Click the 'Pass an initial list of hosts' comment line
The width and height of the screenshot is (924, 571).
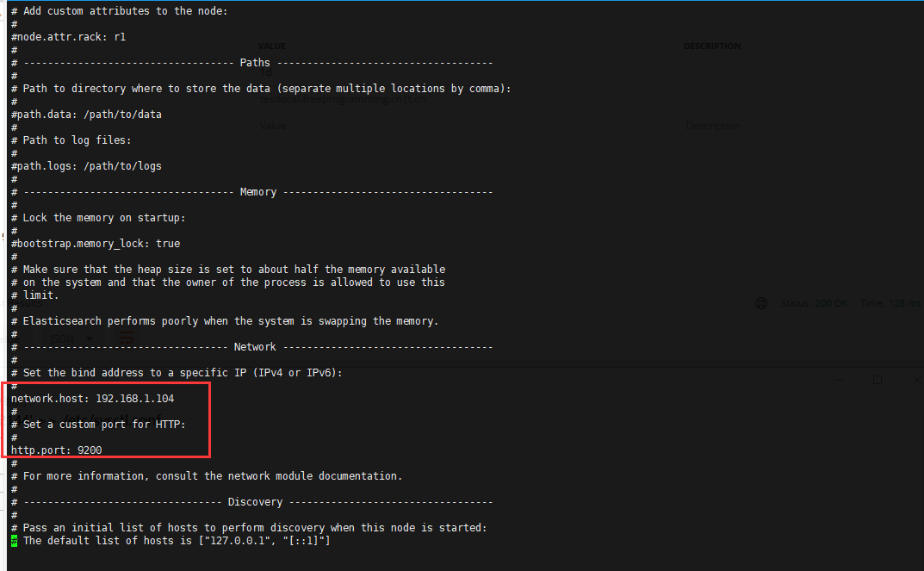(x=249, y=528)
